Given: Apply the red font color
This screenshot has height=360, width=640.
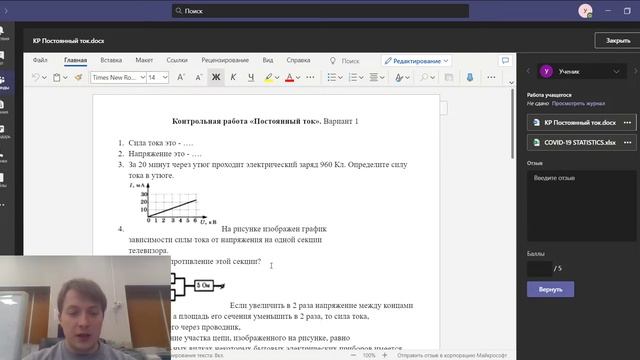Looking at the screenshot, I should [x=289, y=77].
